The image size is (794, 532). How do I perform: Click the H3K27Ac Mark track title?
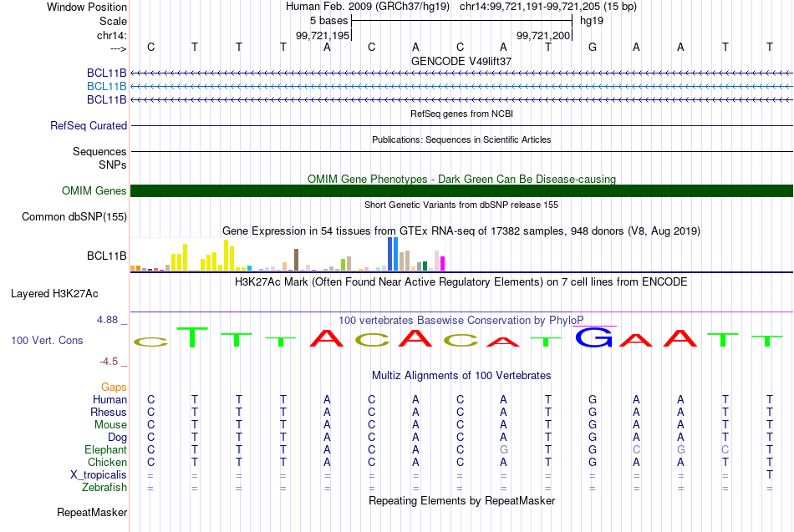tap(461, 282)
